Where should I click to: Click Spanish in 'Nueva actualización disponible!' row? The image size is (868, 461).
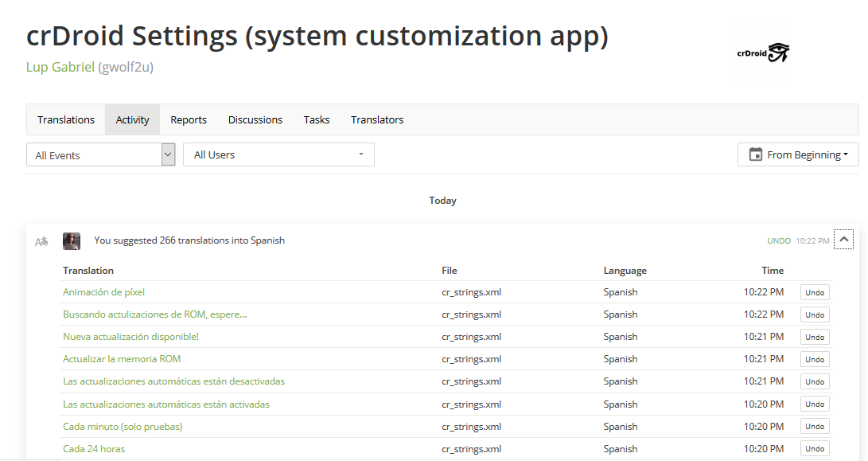621,336
